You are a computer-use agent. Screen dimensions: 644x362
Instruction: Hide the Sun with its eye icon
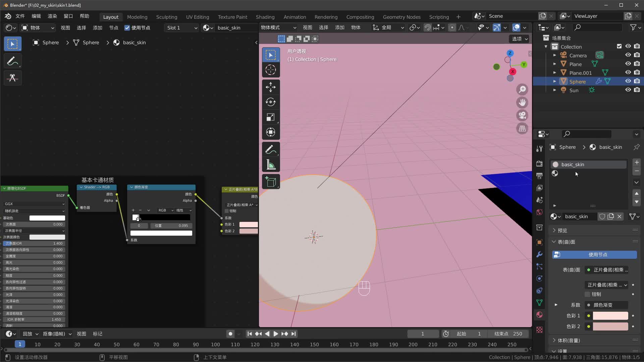click(x=628, y=90)
